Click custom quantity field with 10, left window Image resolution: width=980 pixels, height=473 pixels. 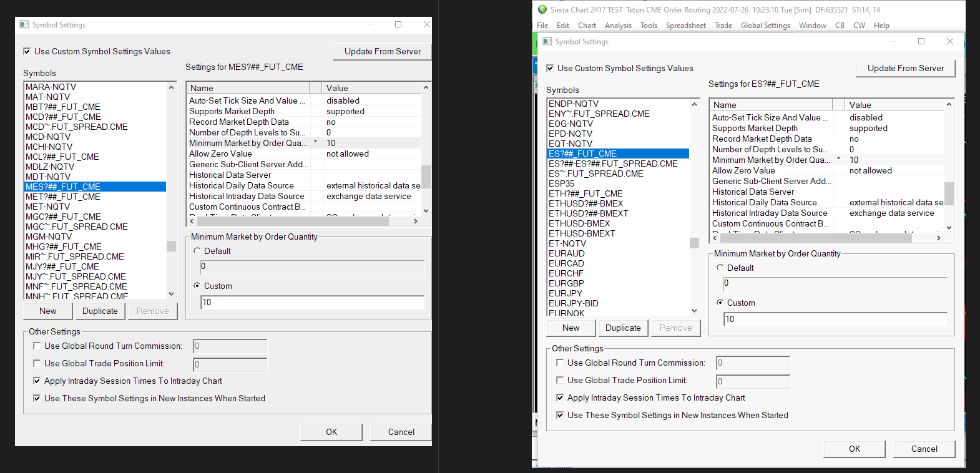coord(312,302)
